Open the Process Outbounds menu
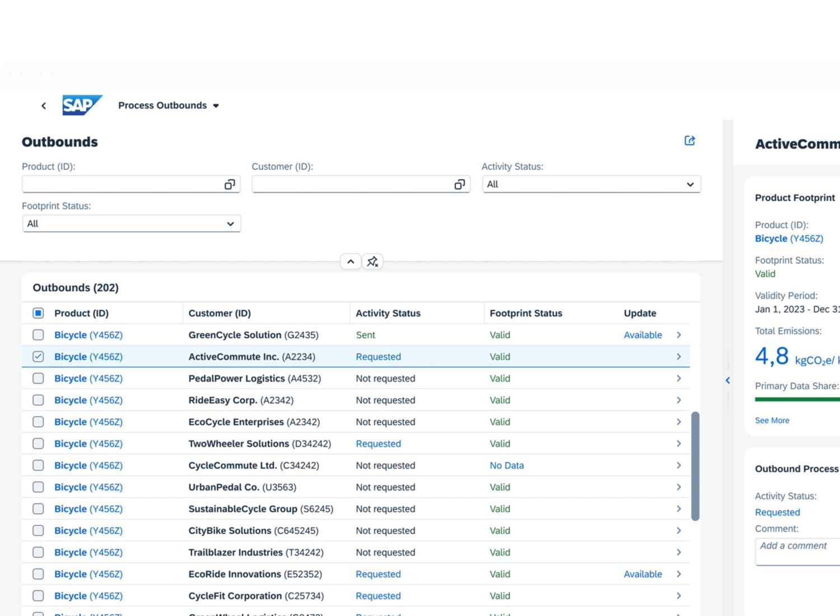840x616 pixels. click(168, 105)
